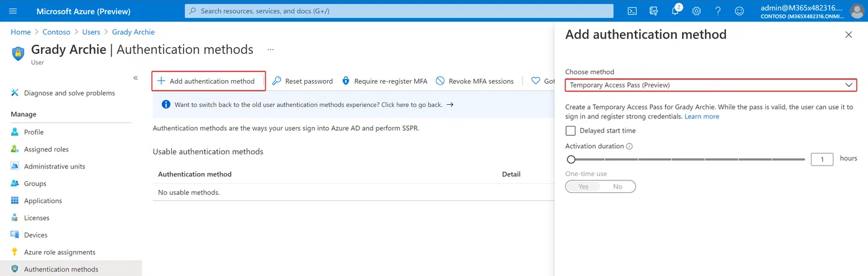Open the ellipsis more options beside title

pos(270,50)
